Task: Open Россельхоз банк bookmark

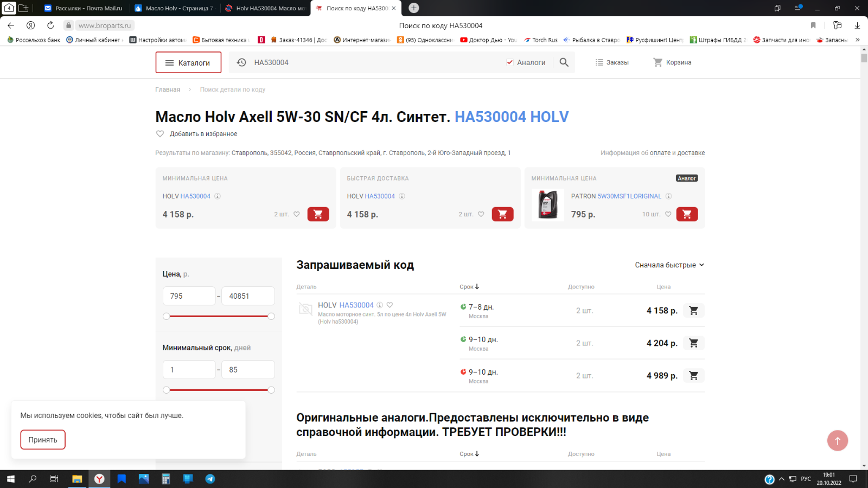Action: [34, 40]
